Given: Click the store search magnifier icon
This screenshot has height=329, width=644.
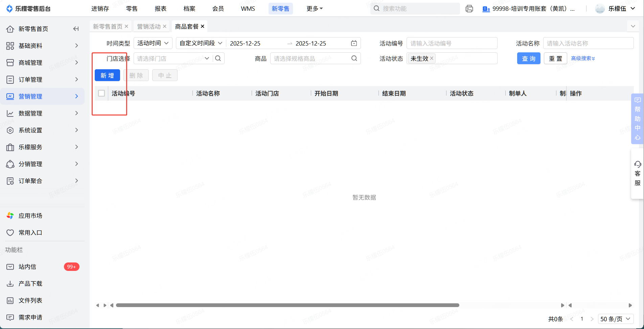Looking at the screenshot, I should point(218,58).
